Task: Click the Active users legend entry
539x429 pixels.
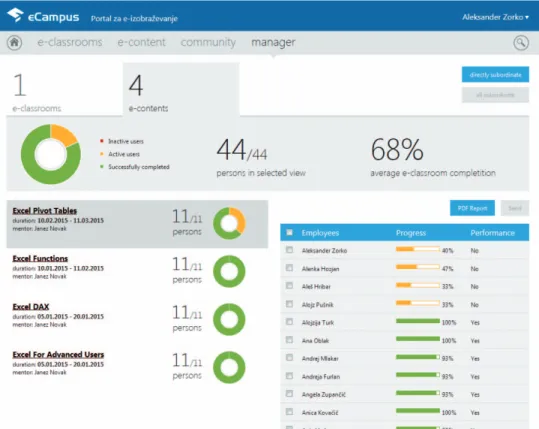Action: (120, 154)
